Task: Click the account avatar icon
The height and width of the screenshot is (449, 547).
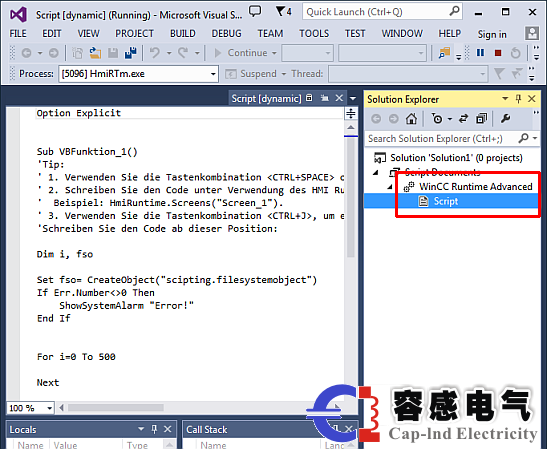Action: coord(532,33)
